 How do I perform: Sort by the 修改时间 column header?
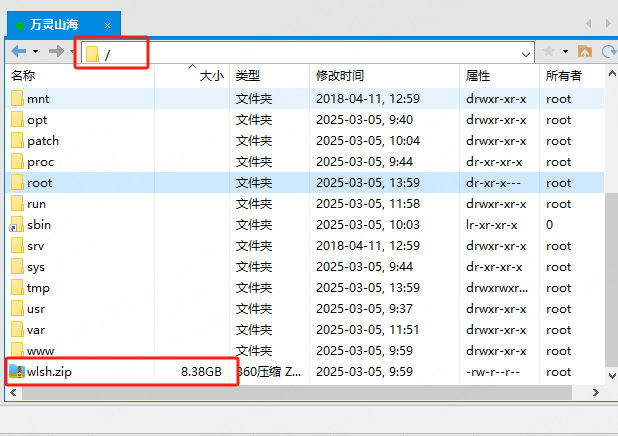point(384,75)
